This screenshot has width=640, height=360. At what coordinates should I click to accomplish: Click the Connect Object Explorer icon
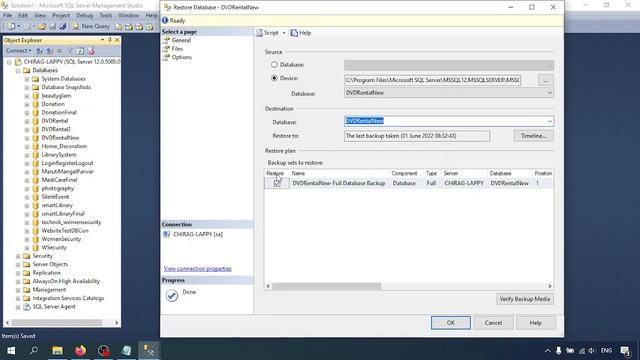39,51
